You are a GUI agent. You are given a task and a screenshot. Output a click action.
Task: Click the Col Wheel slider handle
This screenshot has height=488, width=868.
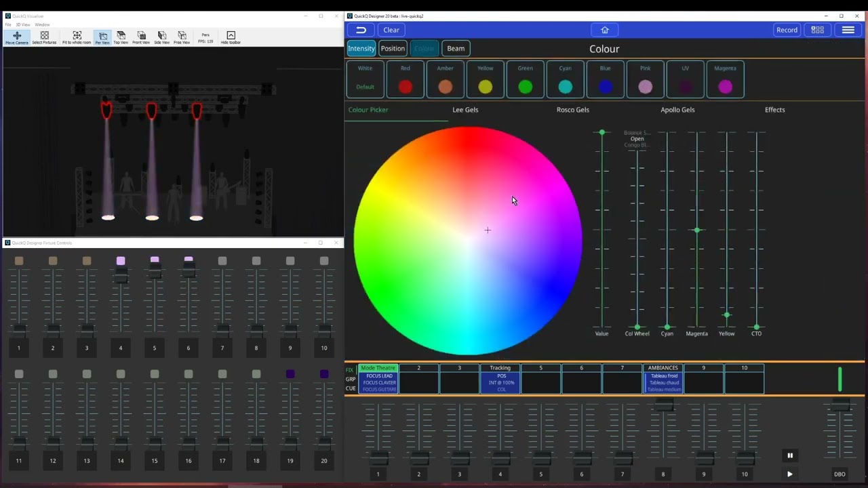637,327
